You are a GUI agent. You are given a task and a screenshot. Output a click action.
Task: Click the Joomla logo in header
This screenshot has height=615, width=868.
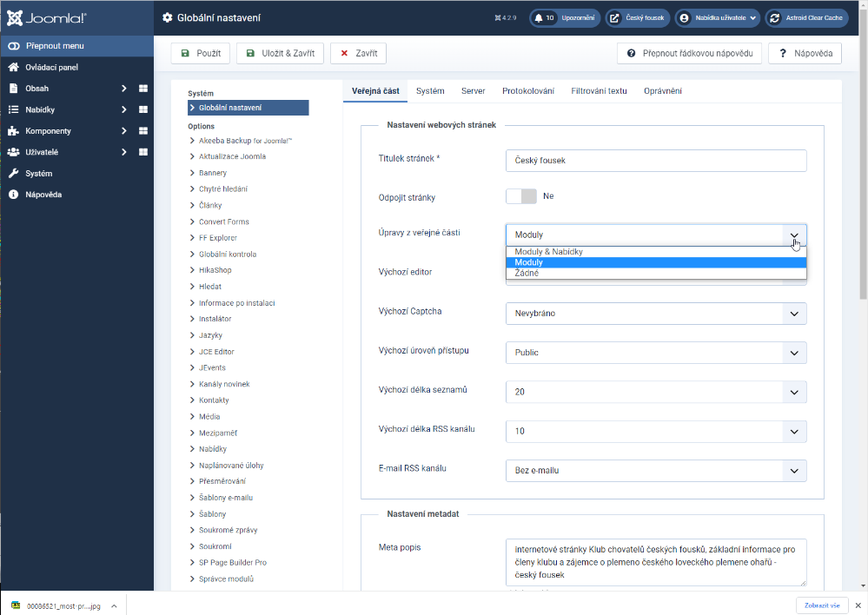(47, 17)
